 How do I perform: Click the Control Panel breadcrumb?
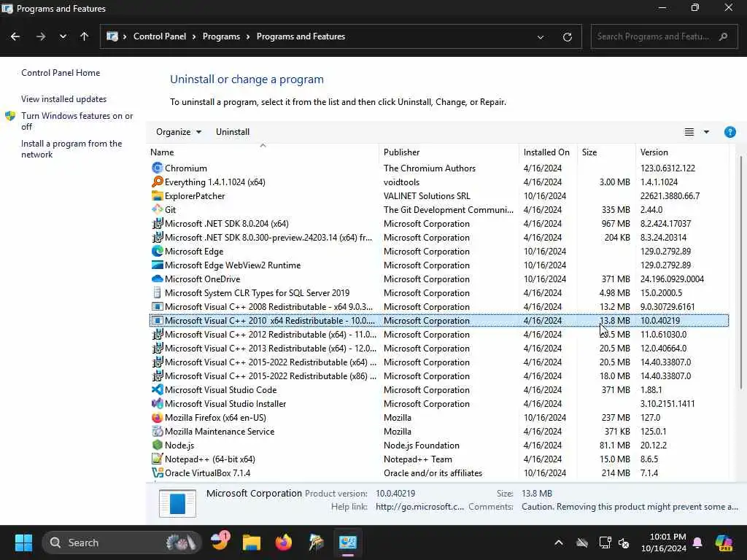pos(160,36)
